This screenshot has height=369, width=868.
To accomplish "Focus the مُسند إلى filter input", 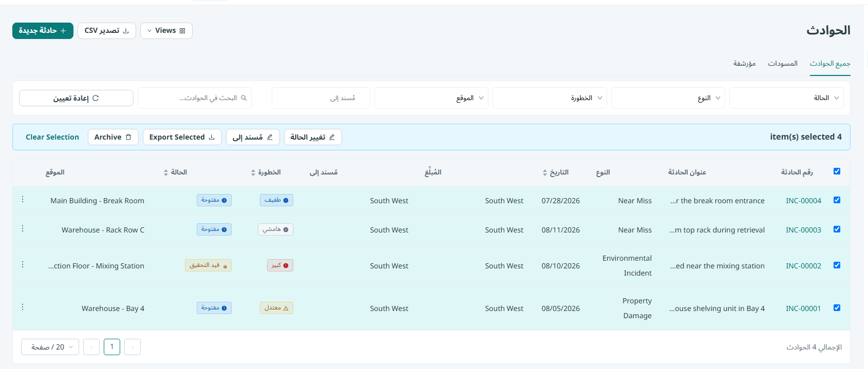I will (x=321, y=98).
